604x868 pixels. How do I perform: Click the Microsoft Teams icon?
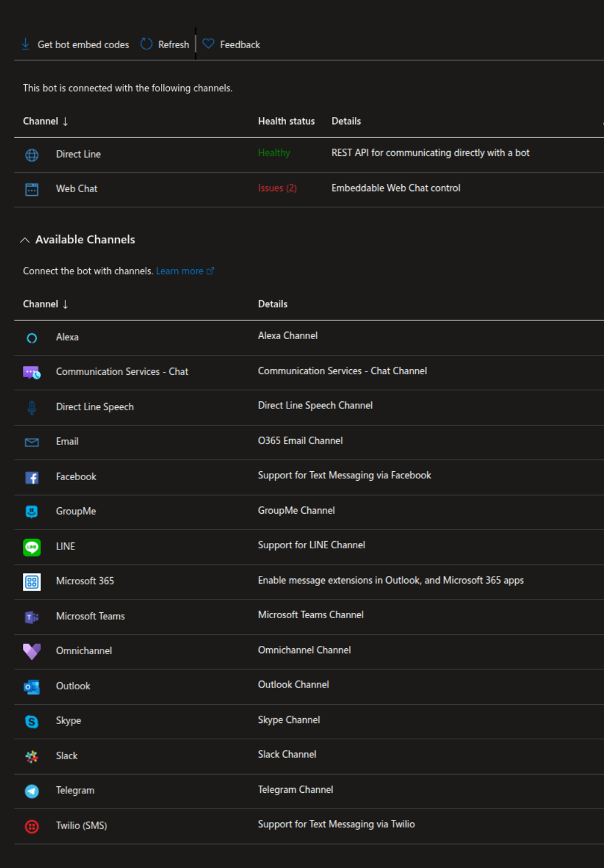tap(32, 617)
